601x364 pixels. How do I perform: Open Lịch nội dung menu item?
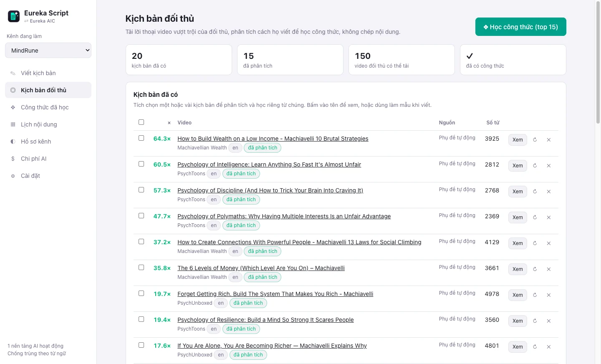click(48, 124)
